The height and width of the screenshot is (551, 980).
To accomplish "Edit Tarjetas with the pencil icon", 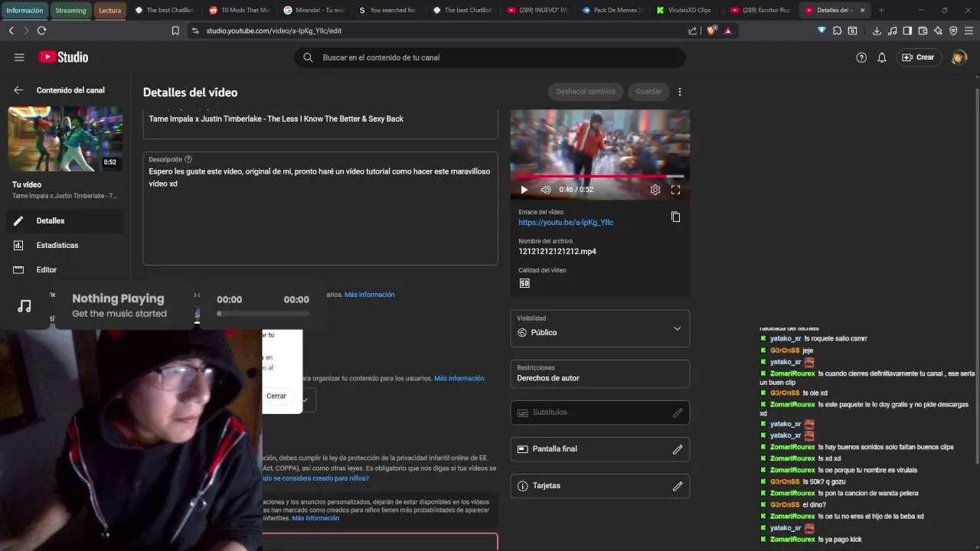I will click(678, 486).
